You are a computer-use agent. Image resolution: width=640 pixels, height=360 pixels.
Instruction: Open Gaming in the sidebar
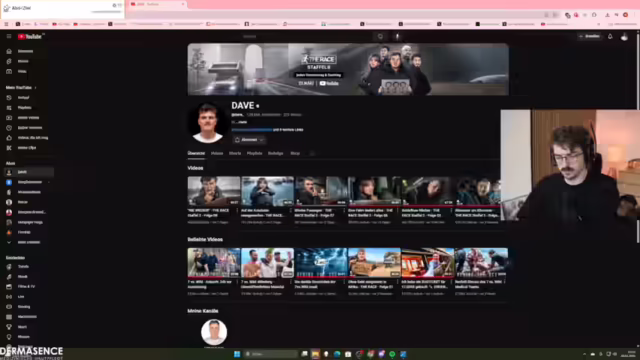(25, 307)
